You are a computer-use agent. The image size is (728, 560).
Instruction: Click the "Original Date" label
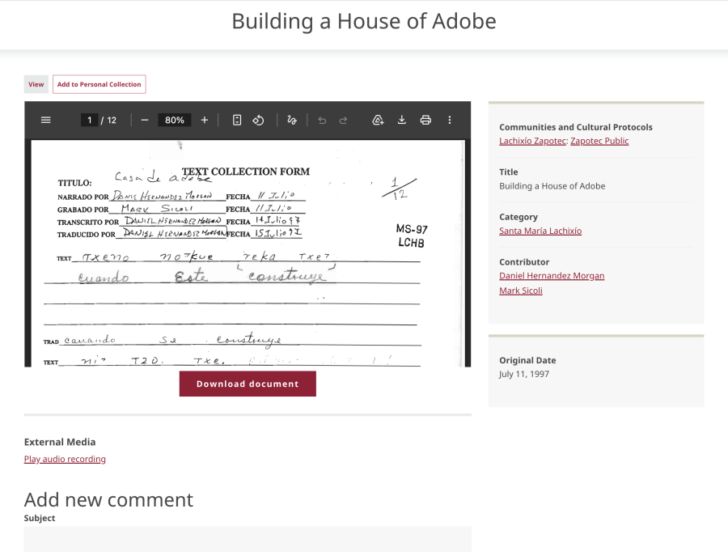(527, 360)
